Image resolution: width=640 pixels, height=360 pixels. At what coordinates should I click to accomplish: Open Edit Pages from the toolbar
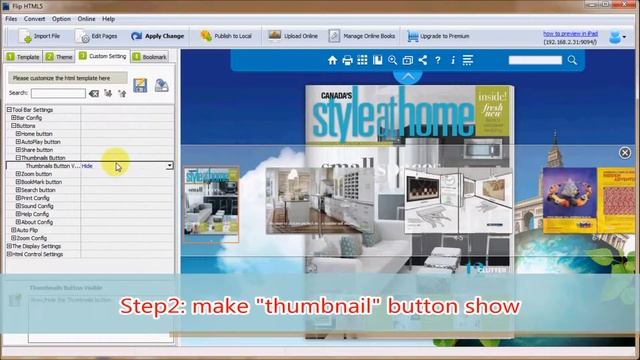click(97, 36)
